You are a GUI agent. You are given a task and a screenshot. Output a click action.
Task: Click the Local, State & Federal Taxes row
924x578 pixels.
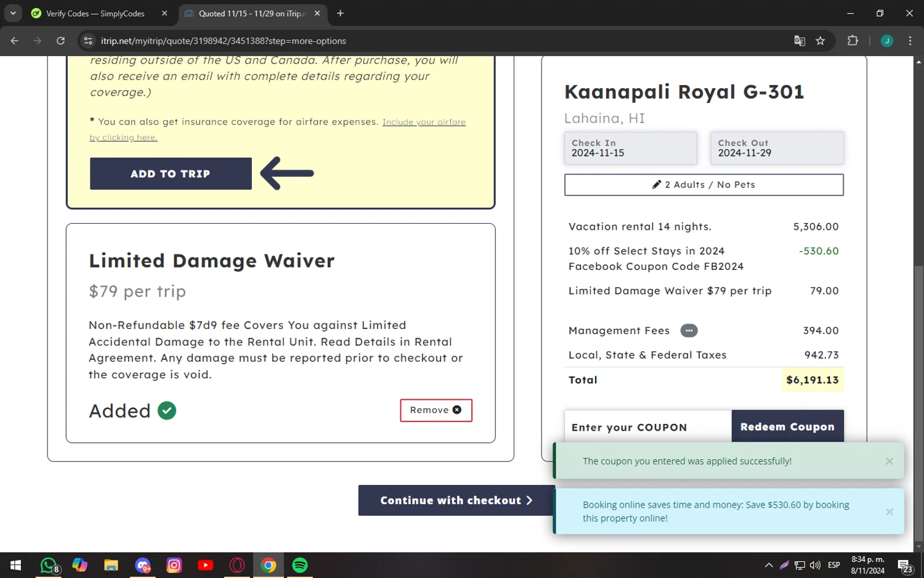(704, 355)
